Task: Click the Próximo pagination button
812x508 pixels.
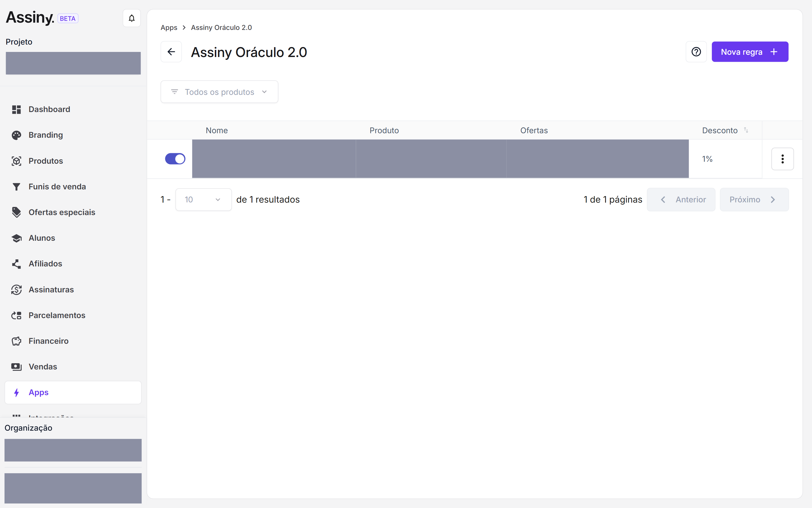Action: pyautogui.click(x=754, y=200)
